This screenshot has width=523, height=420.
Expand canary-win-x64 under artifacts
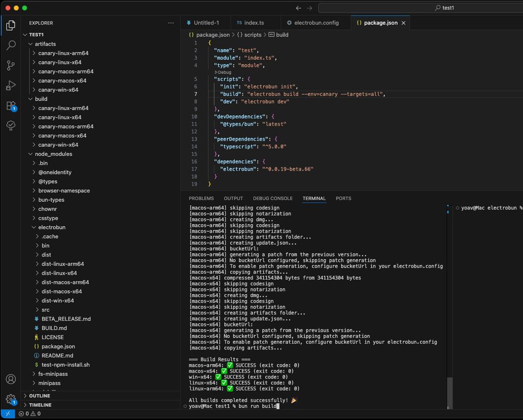[x=100, y=90]
